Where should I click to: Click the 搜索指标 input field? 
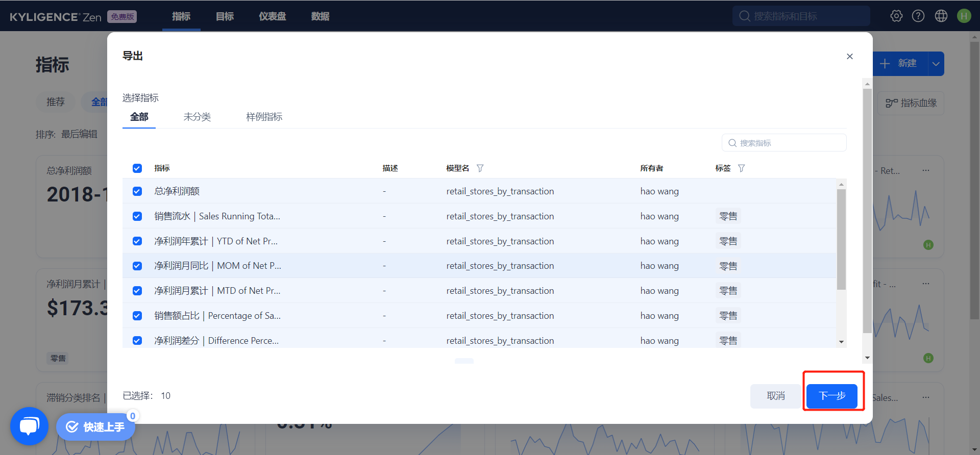pos(784,143)
